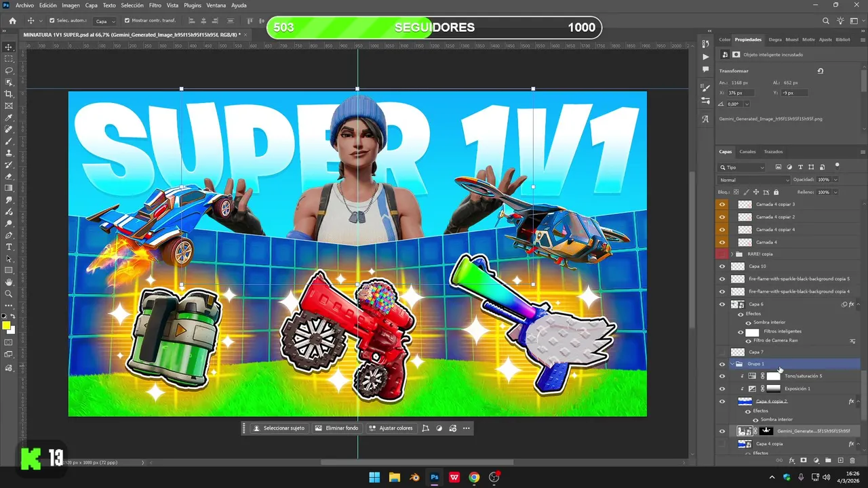Screen dimensions: 868x488
Task: Click the lock all layer icon
Action: pyautogui.click(x=776, y=192)
